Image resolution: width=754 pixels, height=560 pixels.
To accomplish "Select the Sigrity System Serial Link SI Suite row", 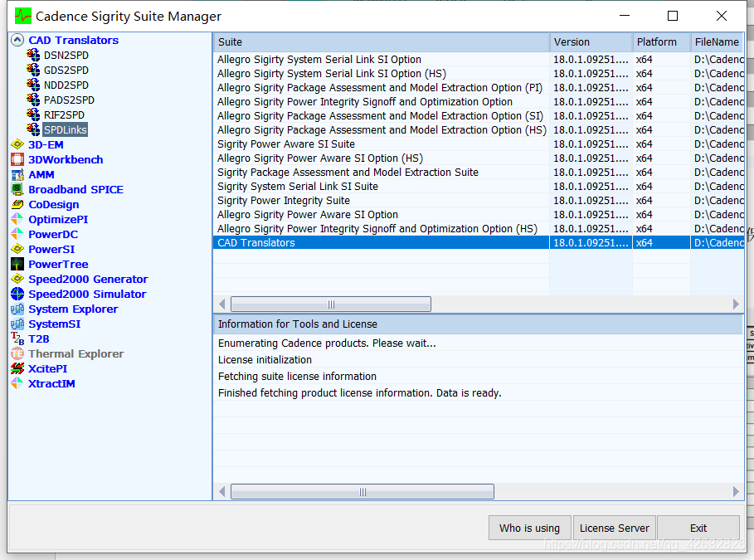I will pyautogui.click(x=479, y=186).
